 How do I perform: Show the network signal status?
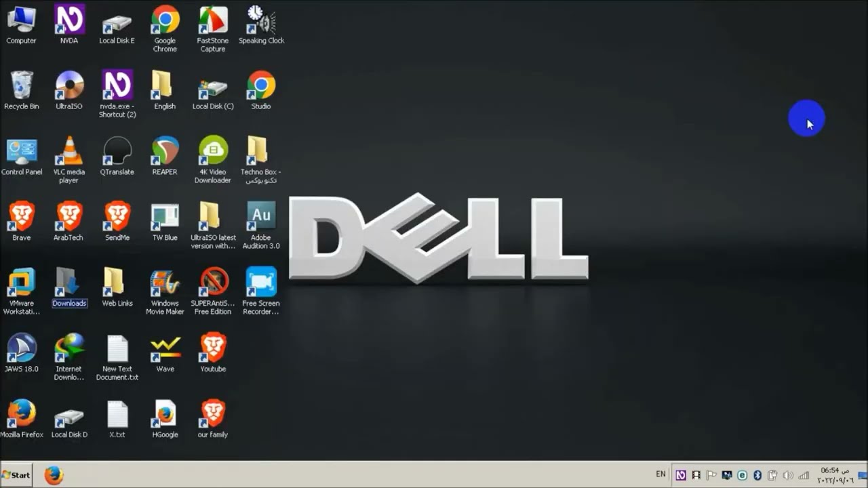pyautogui.click(x=804, y=475)
